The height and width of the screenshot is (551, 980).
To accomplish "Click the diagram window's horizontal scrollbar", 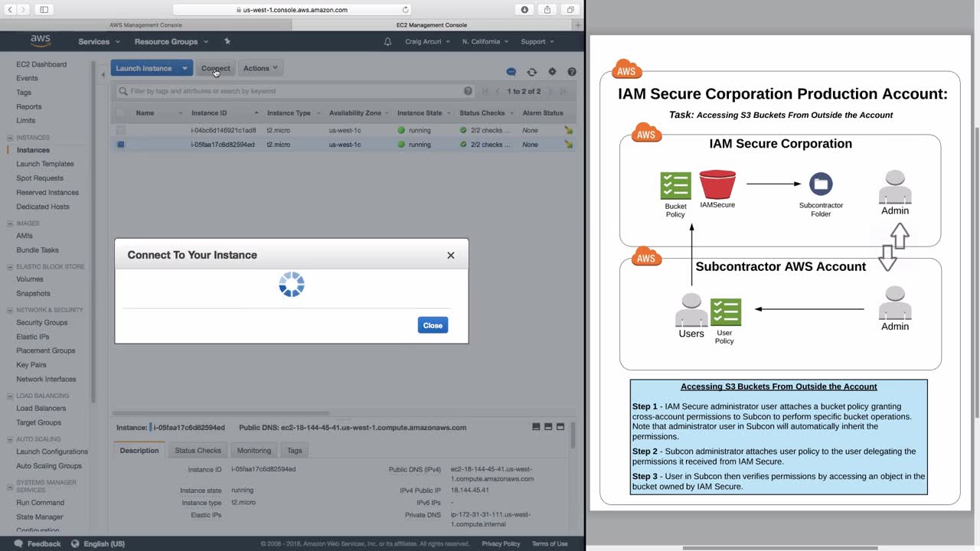I will (x=780, y=548).
